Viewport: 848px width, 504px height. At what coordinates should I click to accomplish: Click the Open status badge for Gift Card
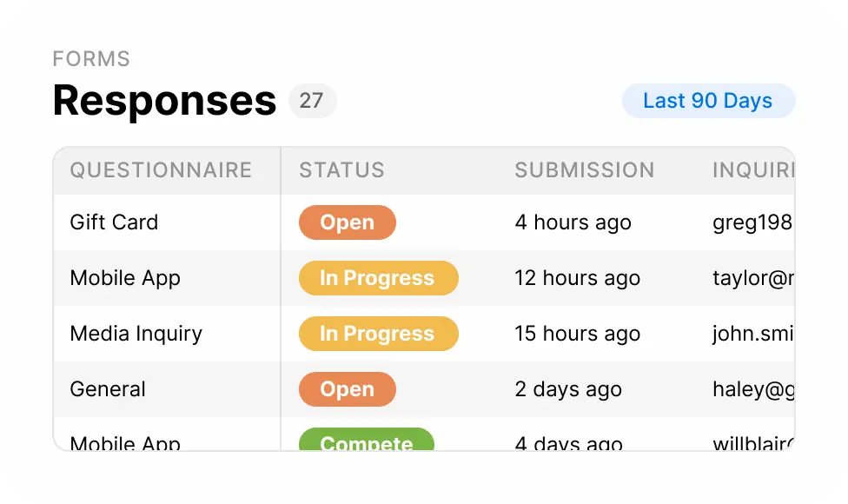(x=348, y=222)
